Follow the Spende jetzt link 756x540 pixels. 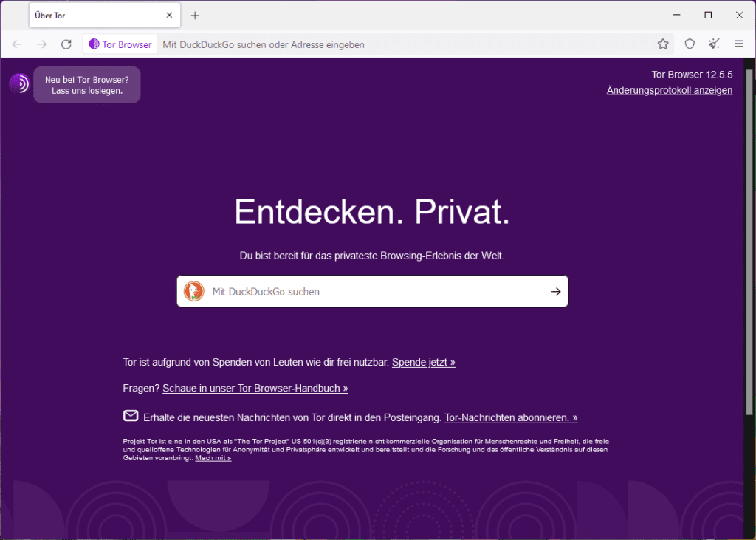[x=423, y=363]
